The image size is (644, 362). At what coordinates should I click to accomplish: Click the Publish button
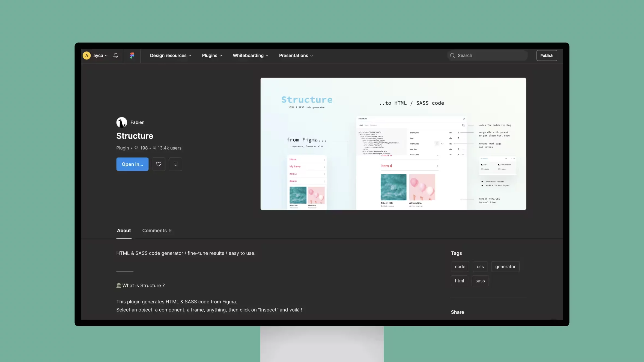pos(546,55)
